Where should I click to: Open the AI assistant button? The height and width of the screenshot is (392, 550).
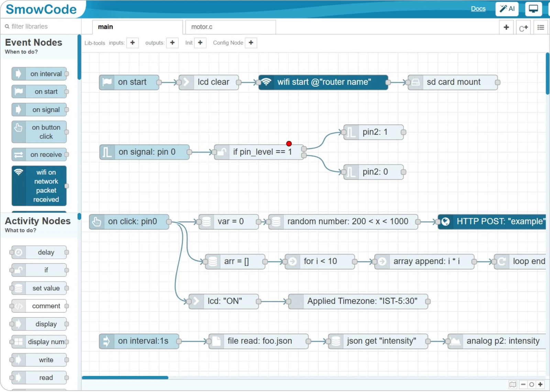click(x=507, y=9)
